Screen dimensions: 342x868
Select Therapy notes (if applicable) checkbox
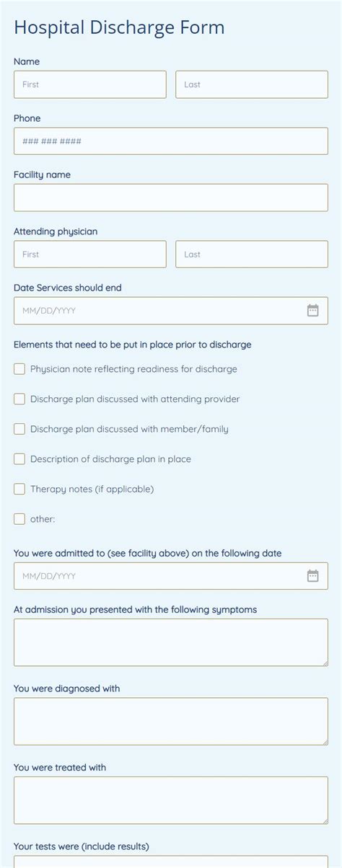(x=19, y=489)
